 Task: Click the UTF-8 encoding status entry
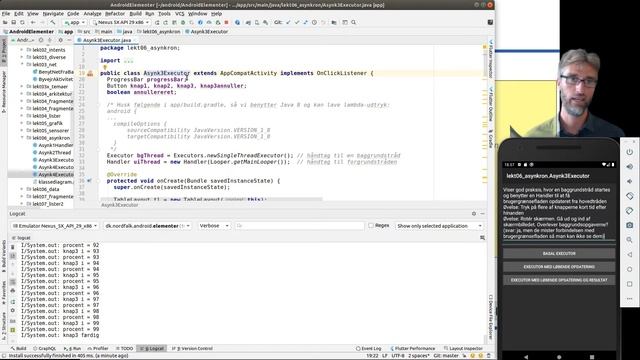pyautogui.click(x=398, y=356)
